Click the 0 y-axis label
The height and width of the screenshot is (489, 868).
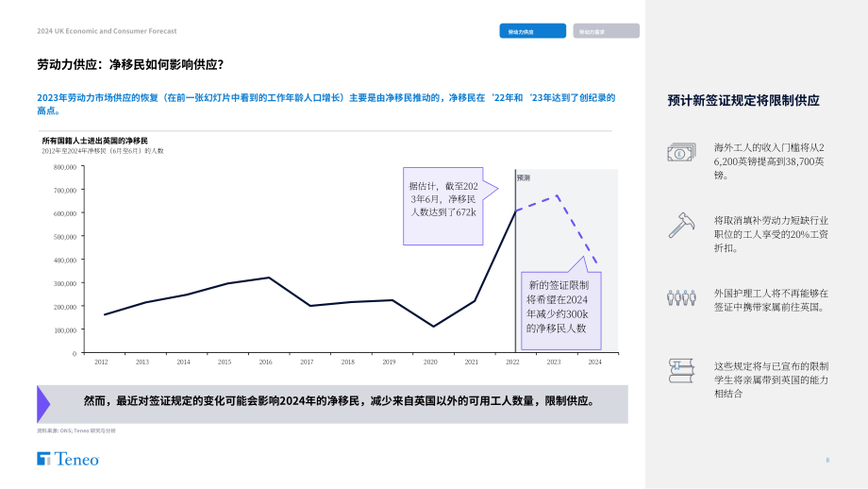click(75, 354)
